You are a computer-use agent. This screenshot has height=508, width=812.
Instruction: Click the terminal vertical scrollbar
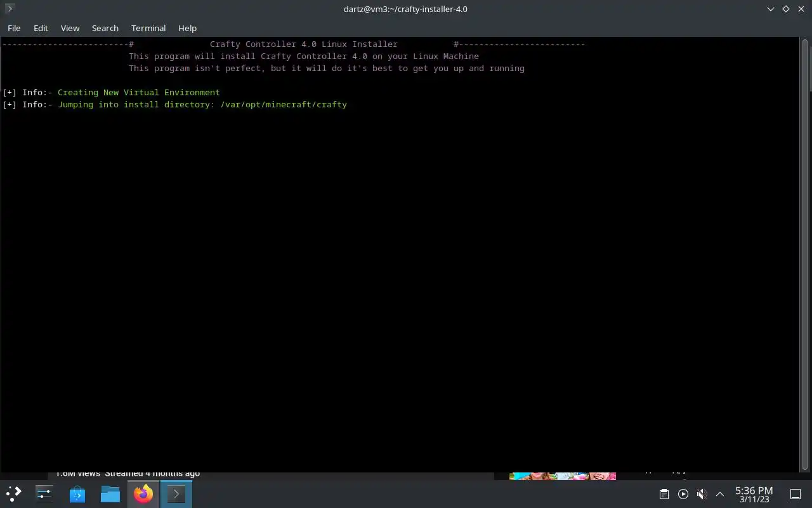coord(806,254)
